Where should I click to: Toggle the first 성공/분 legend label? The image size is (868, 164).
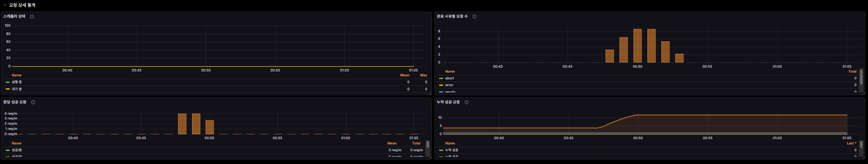pos(17,150)
